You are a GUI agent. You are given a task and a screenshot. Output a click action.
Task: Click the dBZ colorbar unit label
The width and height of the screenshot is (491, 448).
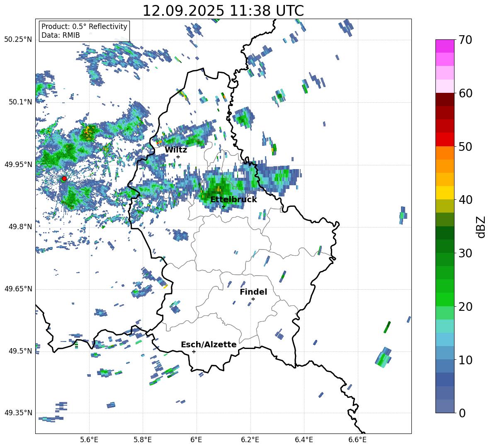pos(481,227)
